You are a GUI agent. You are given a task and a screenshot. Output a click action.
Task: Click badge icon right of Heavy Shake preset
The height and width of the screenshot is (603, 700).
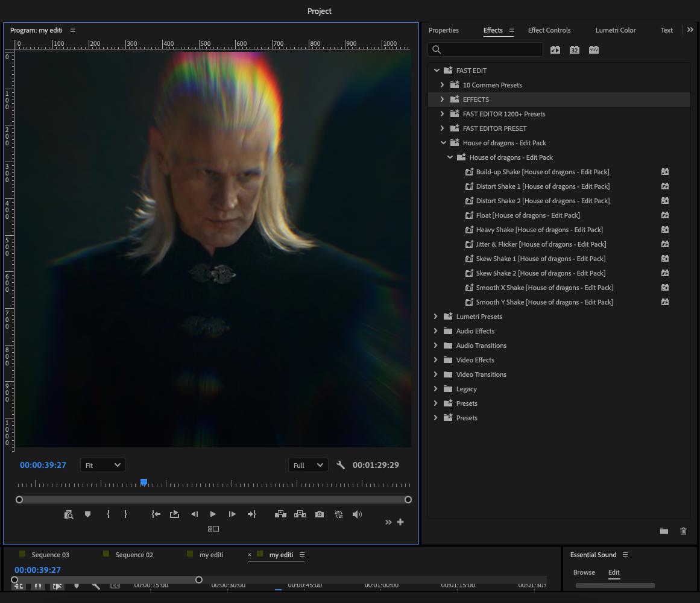[665, 229]
